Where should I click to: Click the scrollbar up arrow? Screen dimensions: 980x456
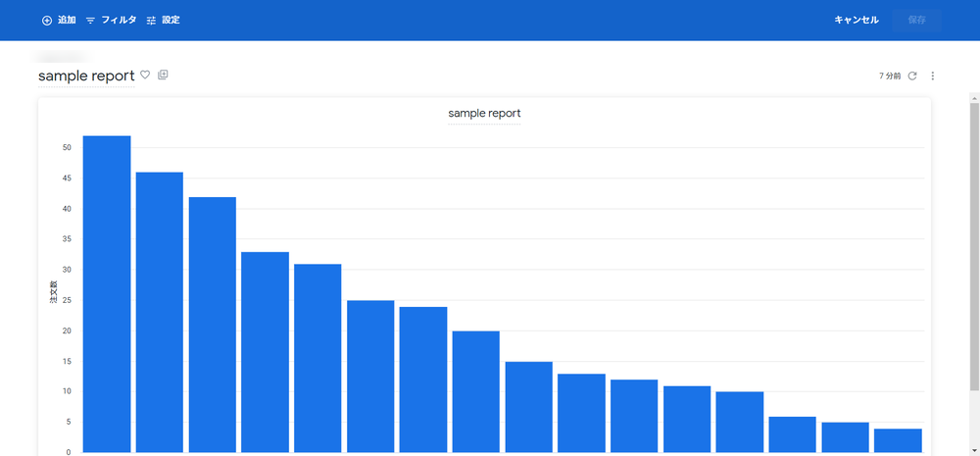pyautogui.click(x=974, y=98)
